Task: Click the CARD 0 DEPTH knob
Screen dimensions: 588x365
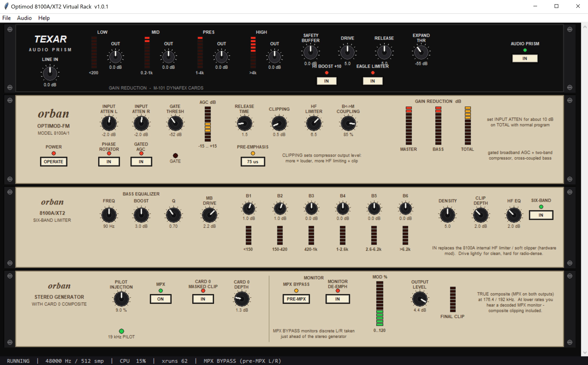Action: pyautogui.click(x=242, y=299)
